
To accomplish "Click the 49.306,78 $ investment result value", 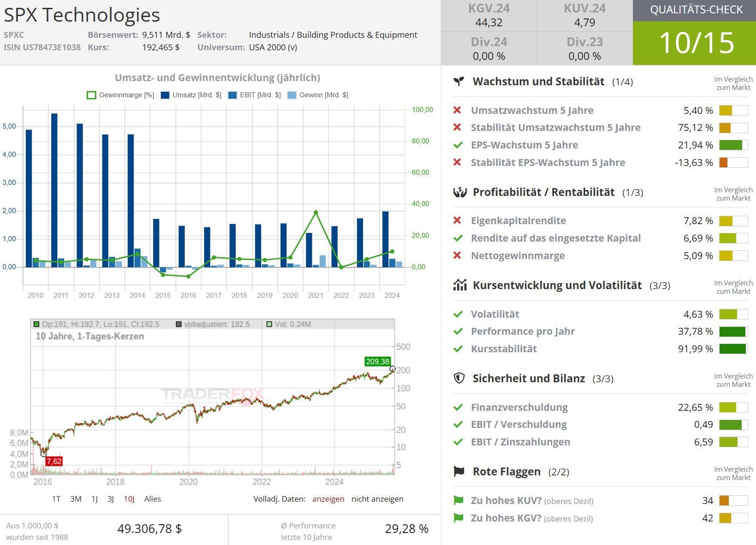I will click(150, 529).
